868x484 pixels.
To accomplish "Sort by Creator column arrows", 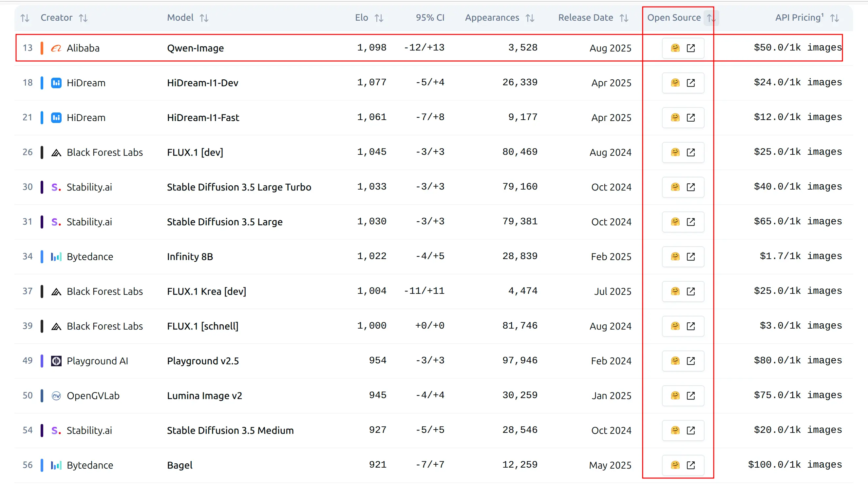I will pos(83,18).
